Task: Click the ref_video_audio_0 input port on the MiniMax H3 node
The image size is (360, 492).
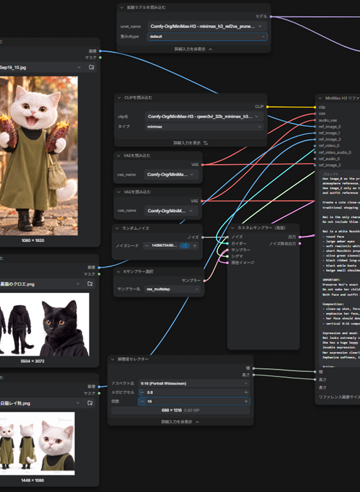Action: point(315,152)
